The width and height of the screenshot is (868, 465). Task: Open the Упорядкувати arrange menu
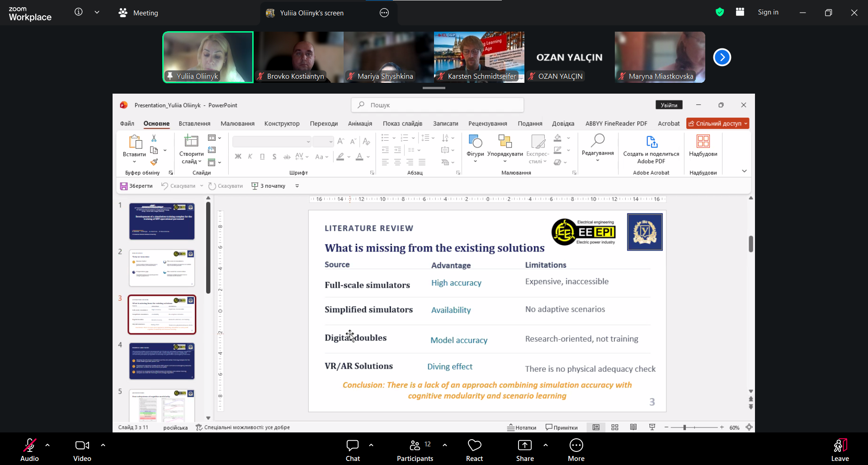point(505,148)
